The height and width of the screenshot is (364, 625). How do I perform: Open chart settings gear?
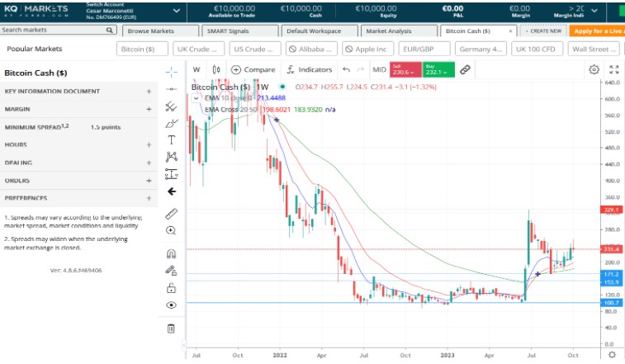coord(594,70)
